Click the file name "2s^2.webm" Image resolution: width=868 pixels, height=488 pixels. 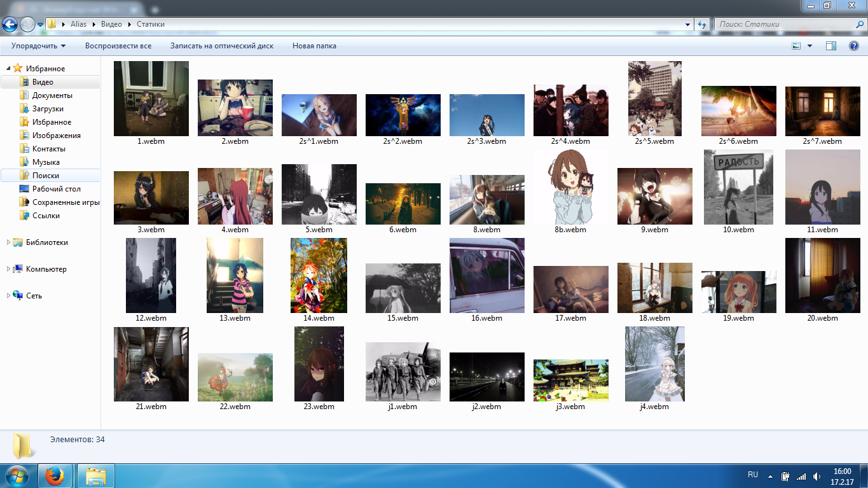403,141
